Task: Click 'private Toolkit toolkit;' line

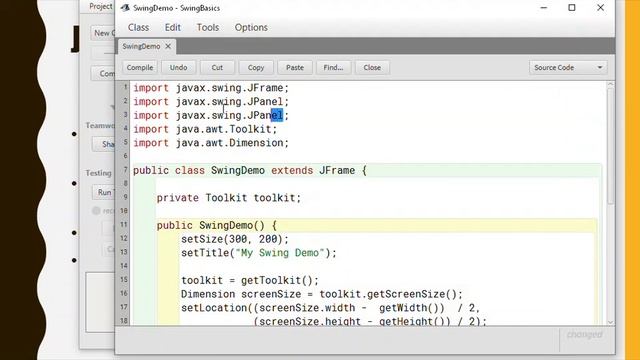Action: click(229, 198)
